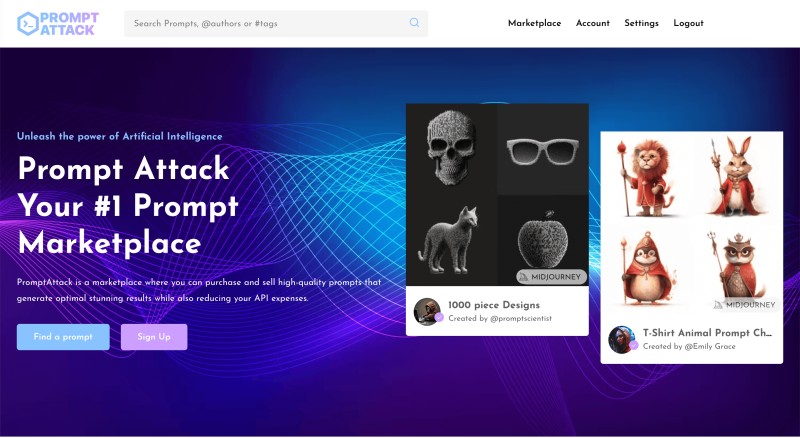Click the Unleash the power of Artificial Intelligence tagline
800x438 pixels.
click(119, 136)
